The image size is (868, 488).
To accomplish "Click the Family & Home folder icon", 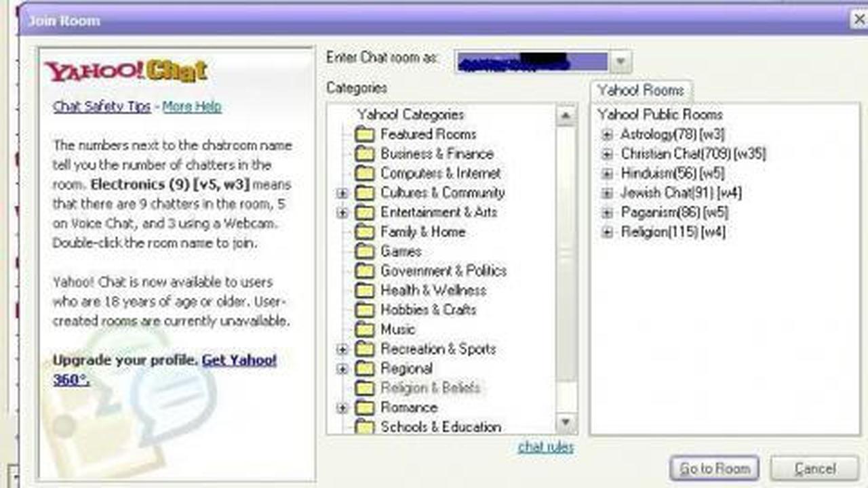I will 365,232.
